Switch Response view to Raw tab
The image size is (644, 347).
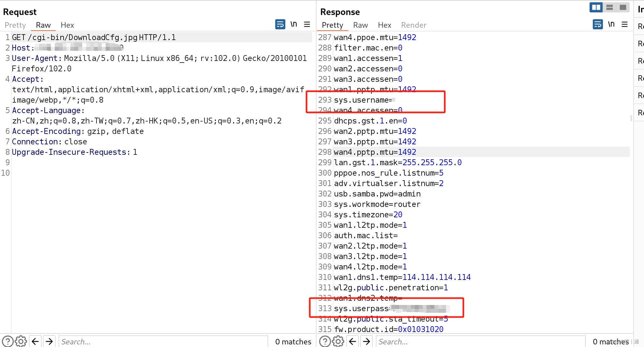tap(361, 25)
